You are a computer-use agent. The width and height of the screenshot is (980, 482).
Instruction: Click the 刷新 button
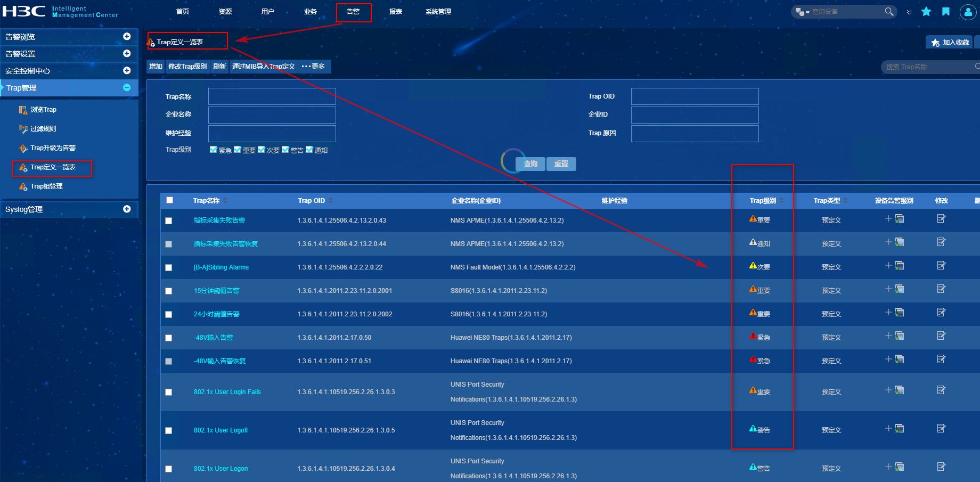point(219,67)
